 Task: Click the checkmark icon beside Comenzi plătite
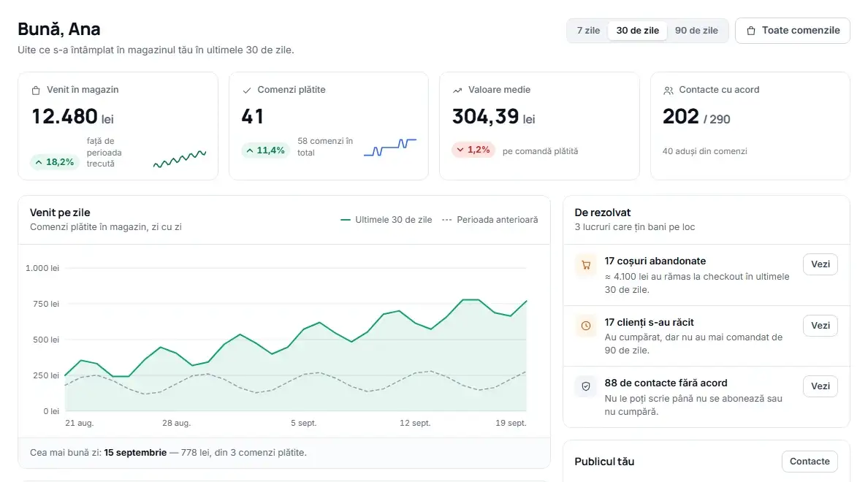point(247,91)
